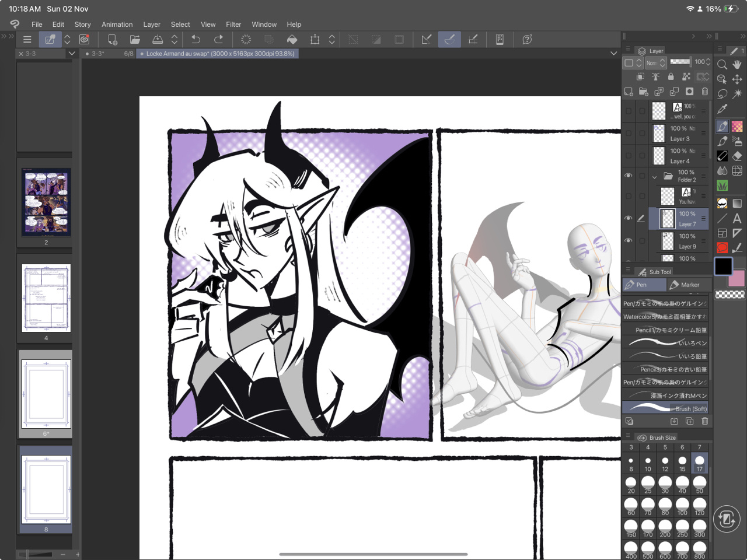Choose brush size 50
This screenshot has width=747, height=560.
700,485
